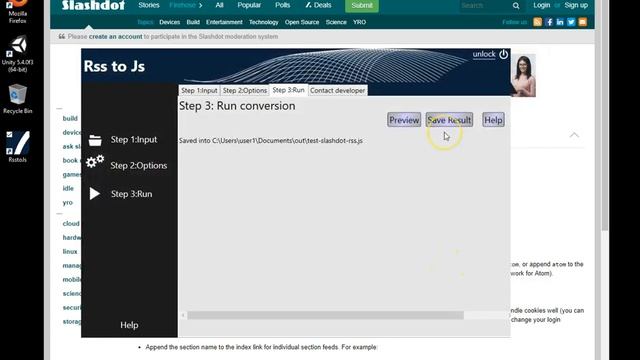This screenshot has width=640, height=360.
Task: Click the Preview button
Action: coord(404,120)
